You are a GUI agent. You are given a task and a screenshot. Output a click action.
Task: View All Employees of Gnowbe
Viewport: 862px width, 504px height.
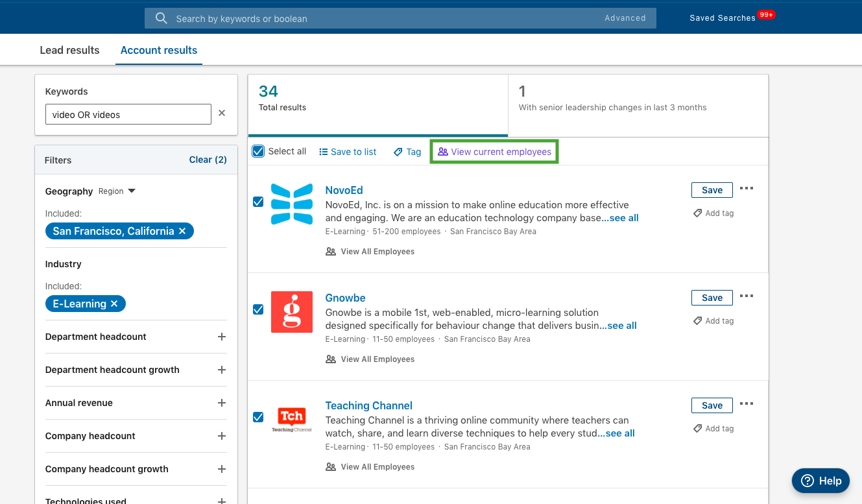click(x=370, y=359)
